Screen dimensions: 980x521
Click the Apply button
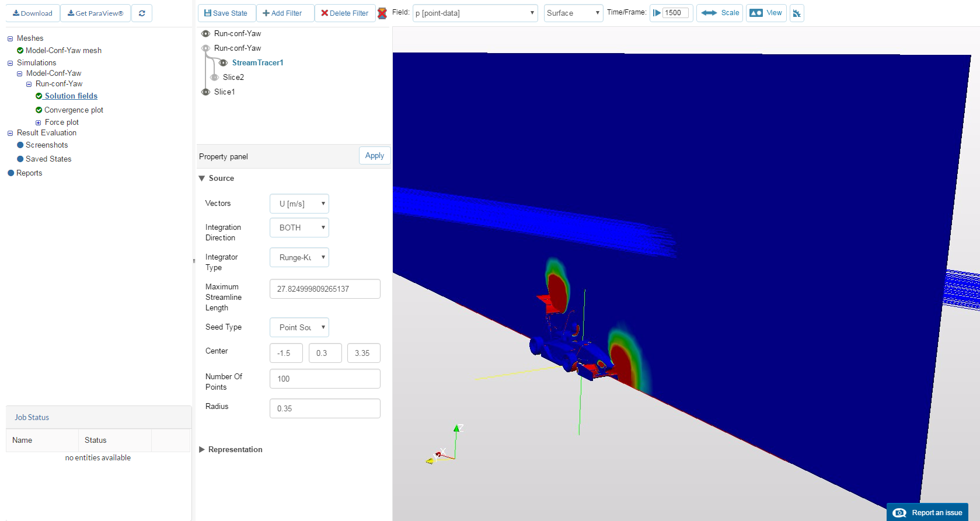coord(375,156)
